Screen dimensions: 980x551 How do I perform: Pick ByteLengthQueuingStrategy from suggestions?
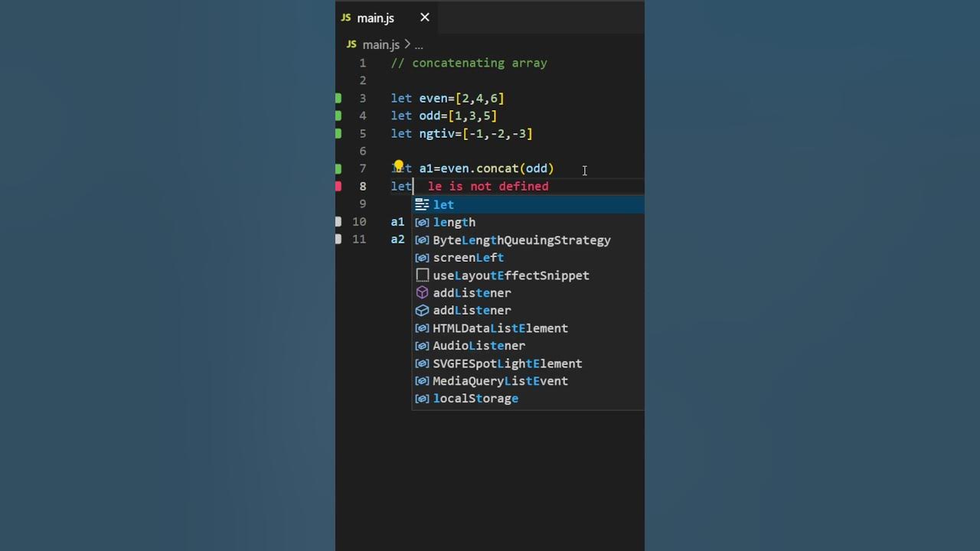point(528,240)
